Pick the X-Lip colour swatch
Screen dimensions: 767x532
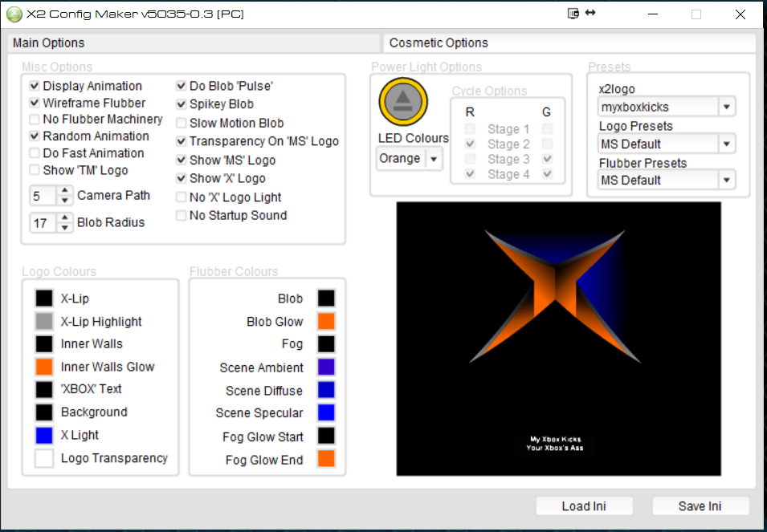tap(44, 298)
